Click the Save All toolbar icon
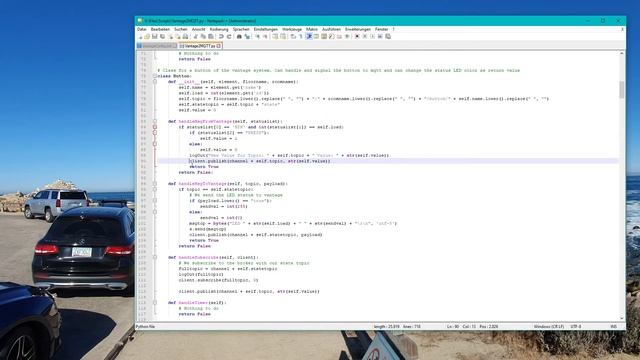This screenshot has width=640, height=360. (162, 36)
